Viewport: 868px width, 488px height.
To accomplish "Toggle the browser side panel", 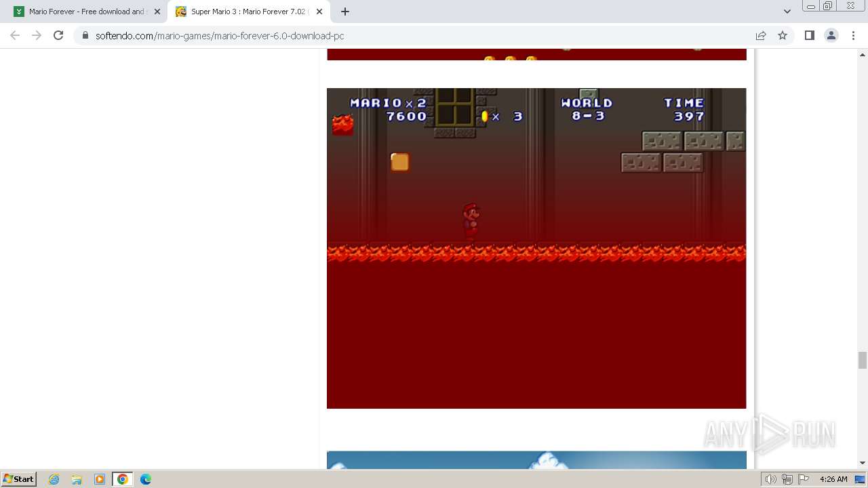I will click(809, 36).
